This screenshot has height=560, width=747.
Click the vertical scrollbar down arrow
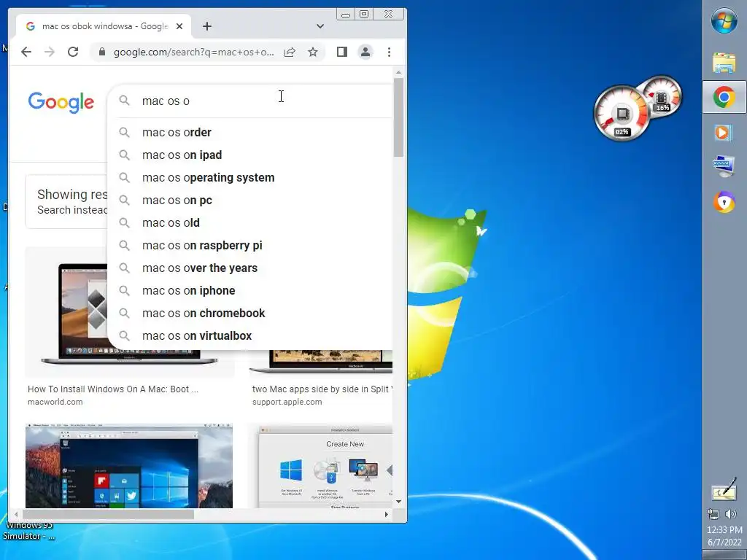[x=399, y=502]
